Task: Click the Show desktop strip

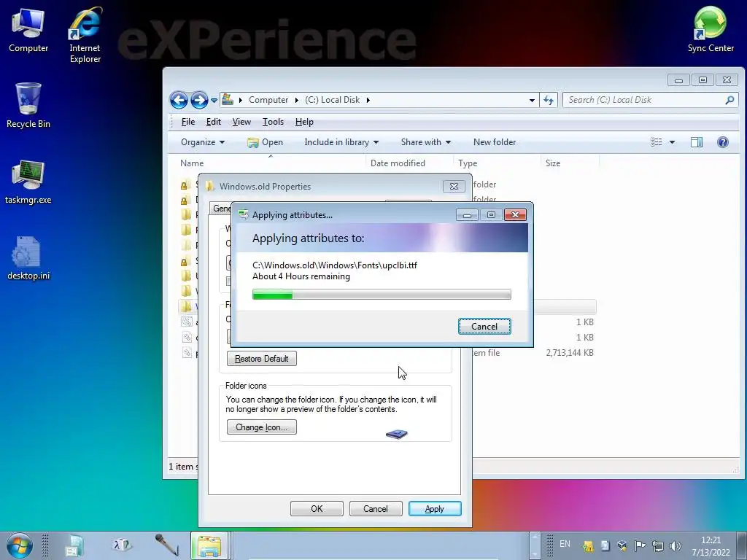Action: coord(742,545)
